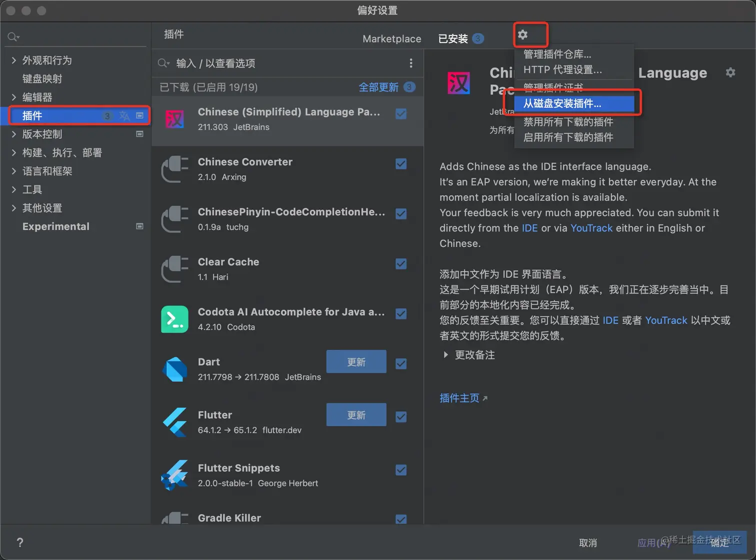Expand the 版本控制 settings group
This screenshot has width=756, height=560.
[14, 134]
